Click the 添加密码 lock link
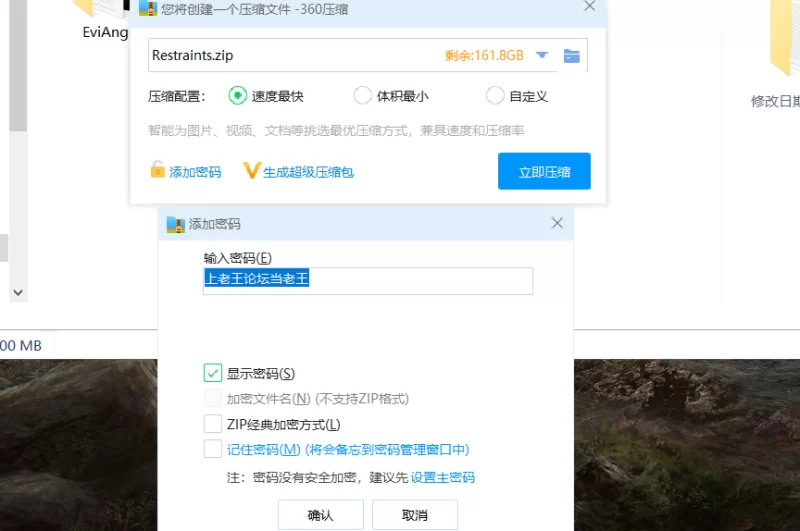Image resolution: width=800 pixels, height=531 pixels. tap(195, 172)
